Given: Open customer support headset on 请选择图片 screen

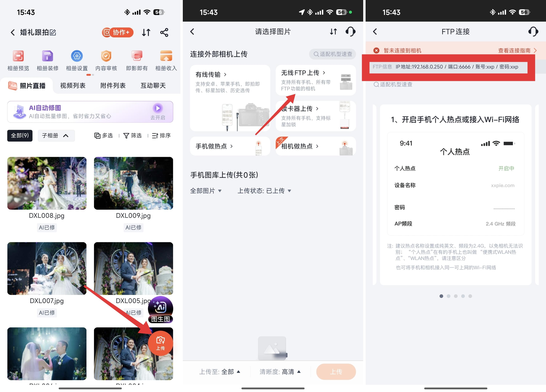Looking at the screenshot, I should coord(351,32).
